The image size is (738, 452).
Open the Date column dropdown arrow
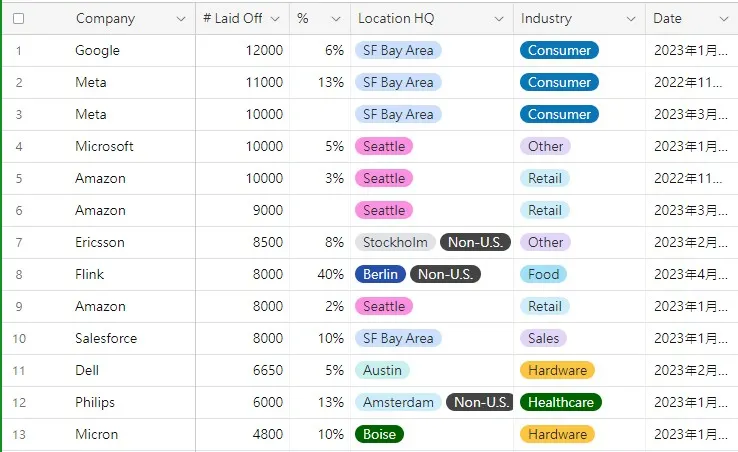[723, 19]
